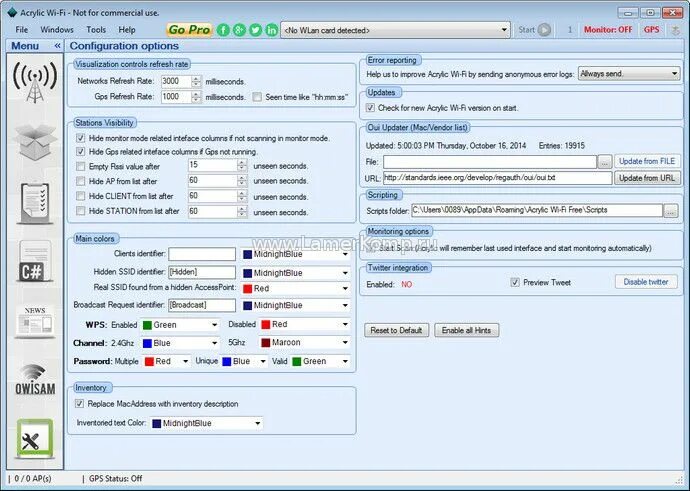Click Monitor: OFF indicator
Image resolution: width=690 pixels, height=491 pixels.
coord(608,30)
